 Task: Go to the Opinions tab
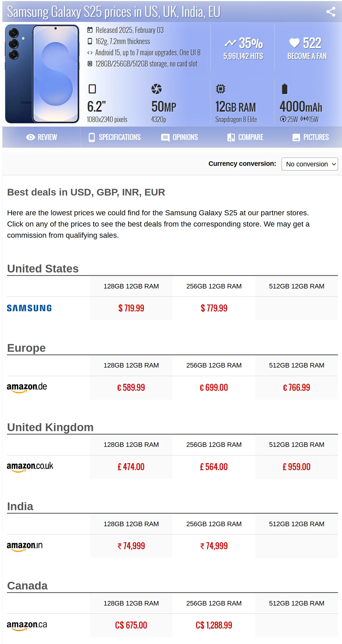[180, 137]
